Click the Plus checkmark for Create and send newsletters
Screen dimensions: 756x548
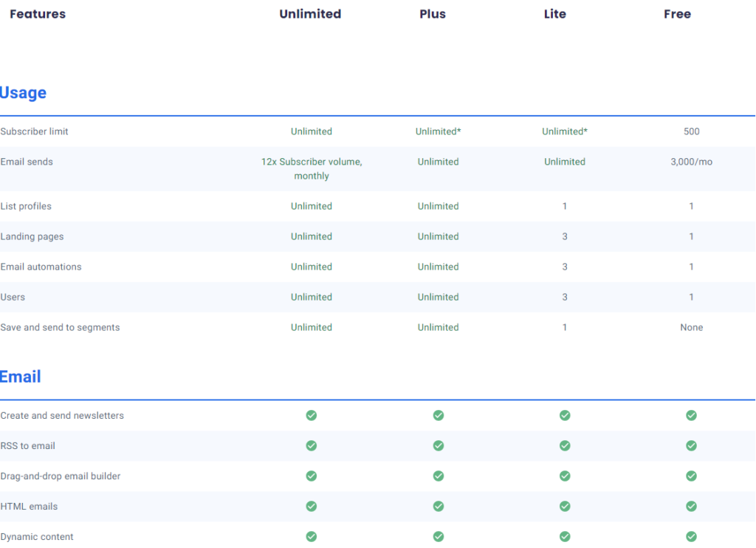[439, 415]
